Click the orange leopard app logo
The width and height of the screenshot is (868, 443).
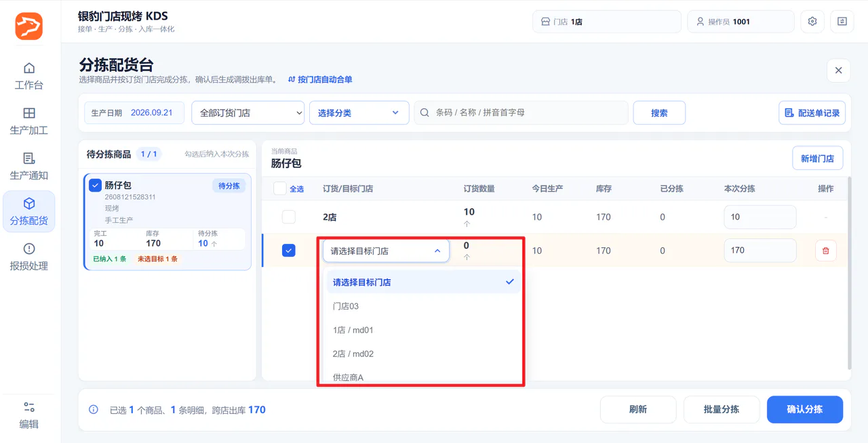coord(29,26)
